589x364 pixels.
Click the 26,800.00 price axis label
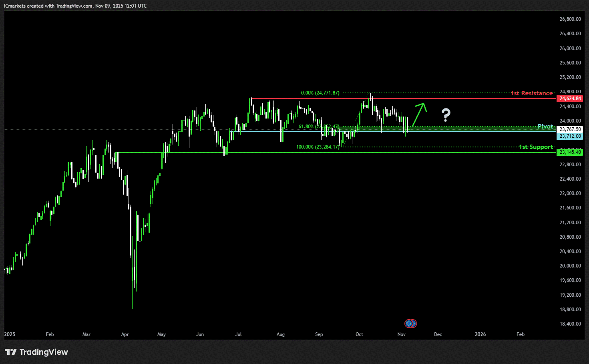(570, 19)
